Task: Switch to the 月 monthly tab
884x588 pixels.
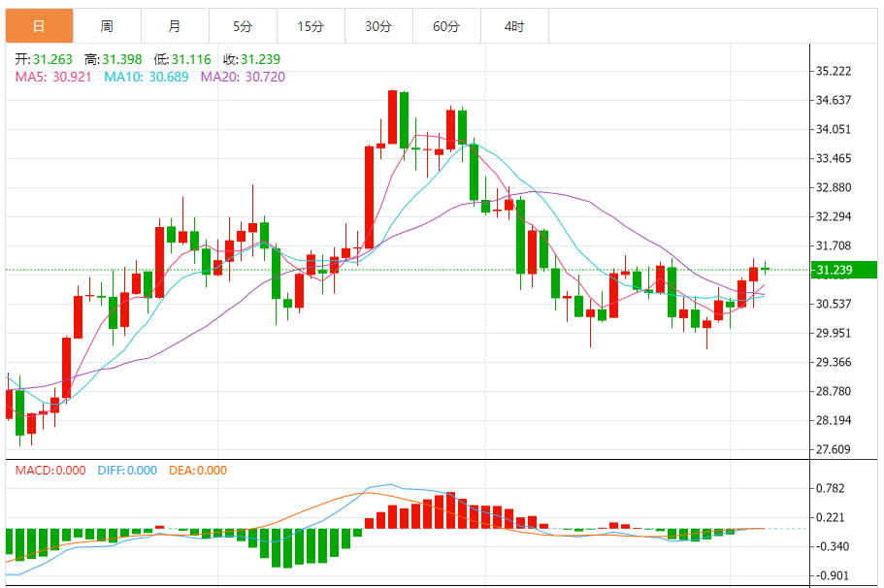Action: 175,26
